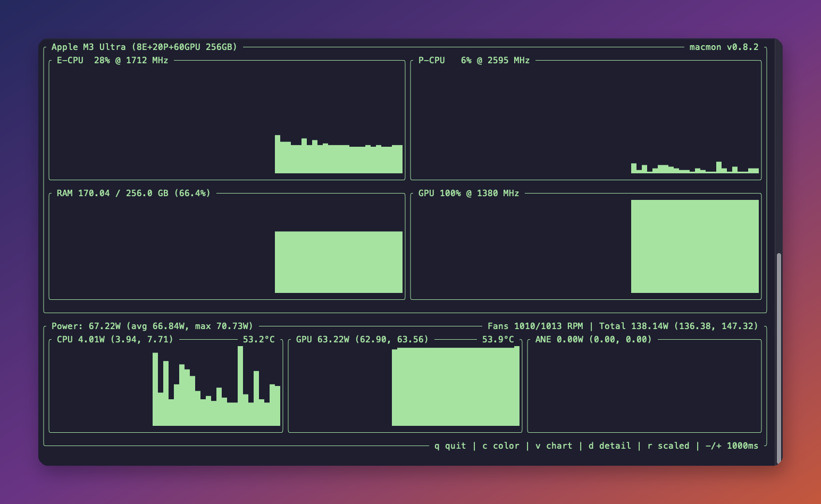821x504 pixels.
Task: Click the 'macmon v0.8.2' version label
Action: pos(724,47)
